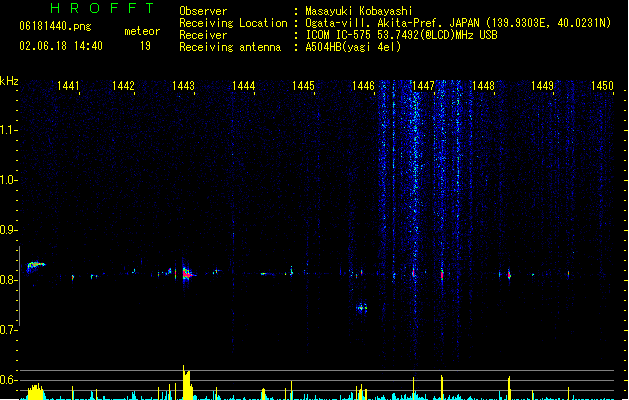This screenshot has width=629, height=400.
Task: Click the date stamp 02.06.18 14:40
Action: pyautogui.click(x=61, y=46)
